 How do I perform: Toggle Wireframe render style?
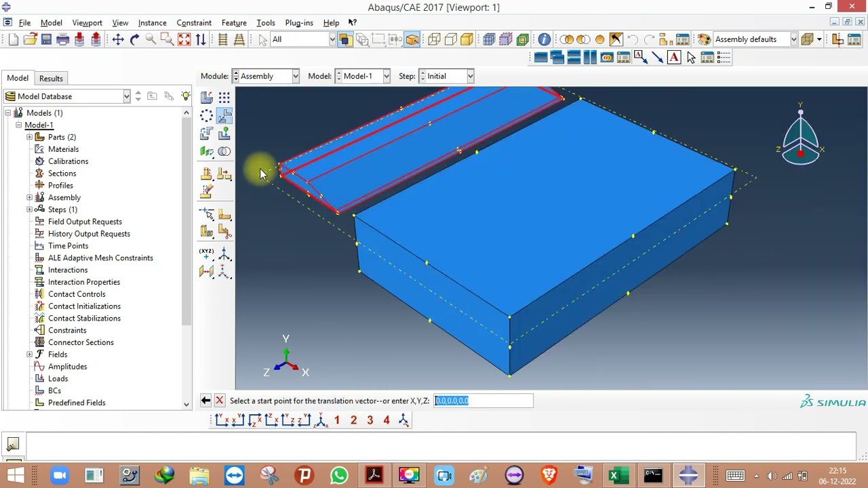pos(434,39)
